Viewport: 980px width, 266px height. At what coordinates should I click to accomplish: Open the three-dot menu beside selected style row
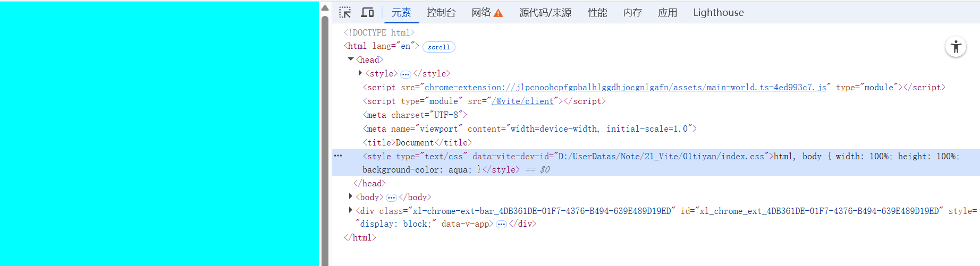coord(338,156)
